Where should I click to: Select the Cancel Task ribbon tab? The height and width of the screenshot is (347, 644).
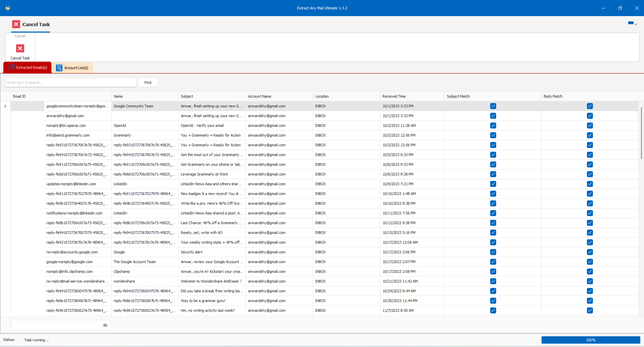[x=31, y=24]
